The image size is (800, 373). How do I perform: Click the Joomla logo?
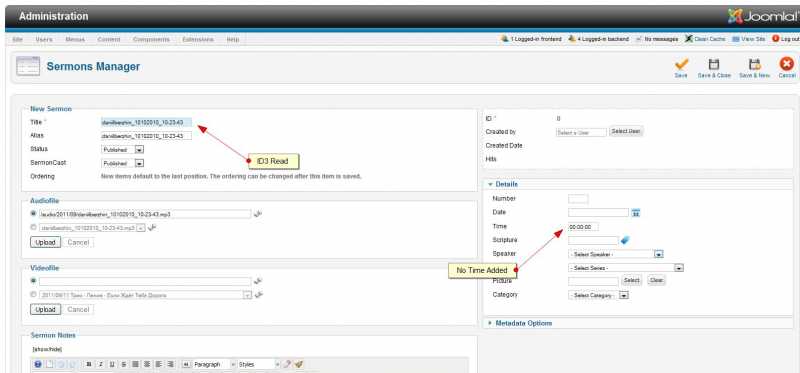point(763,17)
